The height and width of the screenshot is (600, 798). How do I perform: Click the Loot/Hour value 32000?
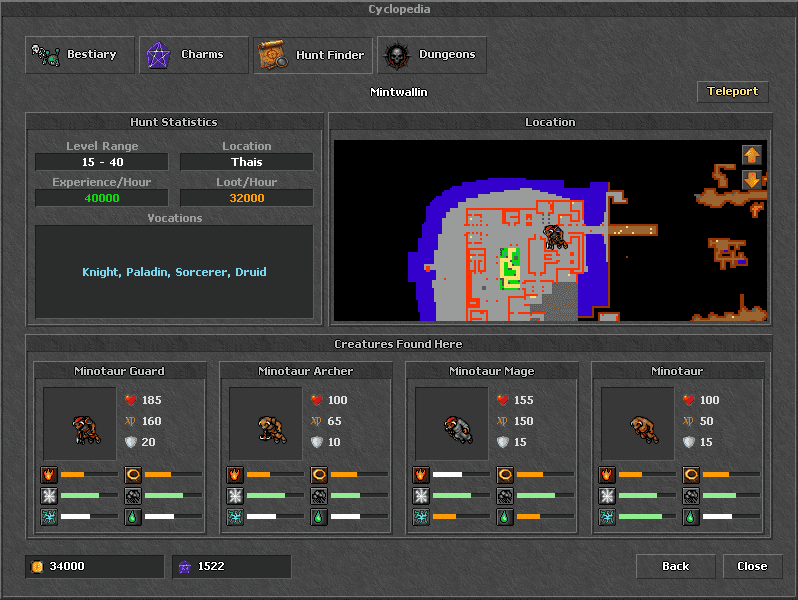(x=246, y=198)
